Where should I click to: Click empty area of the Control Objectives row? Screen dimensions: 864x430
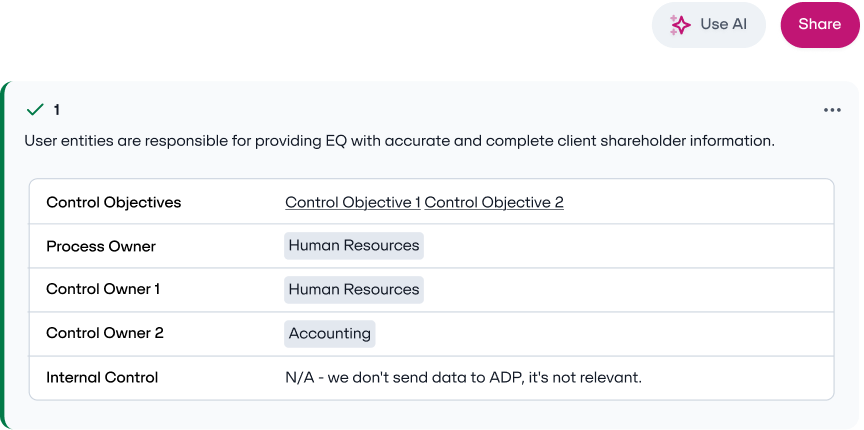[x=694, y=202]
